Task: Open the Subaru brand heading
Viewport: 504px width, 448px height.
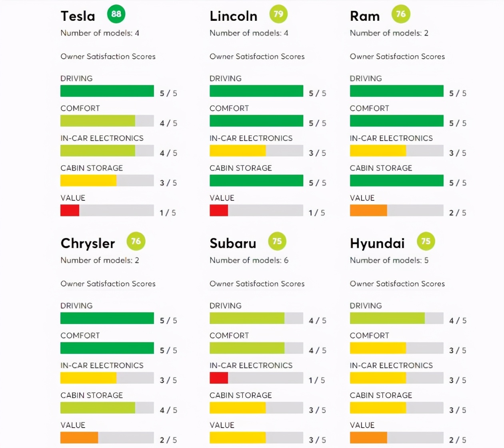Action: pos(233,243)
